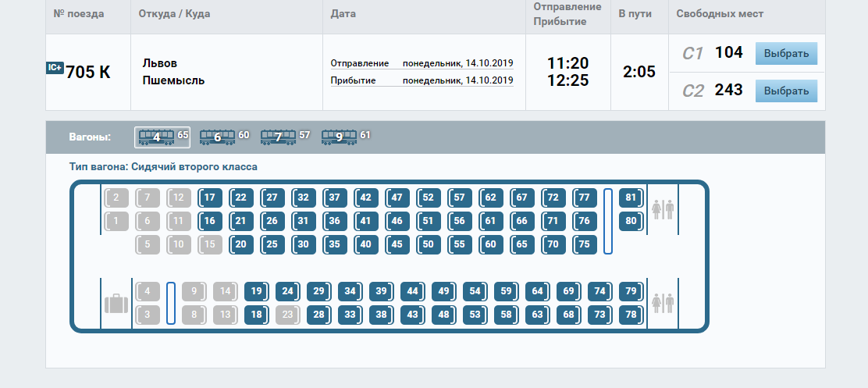Click the Львов origin station text
The width and height of the screenshot is (868, 388).
coord(160,63)
